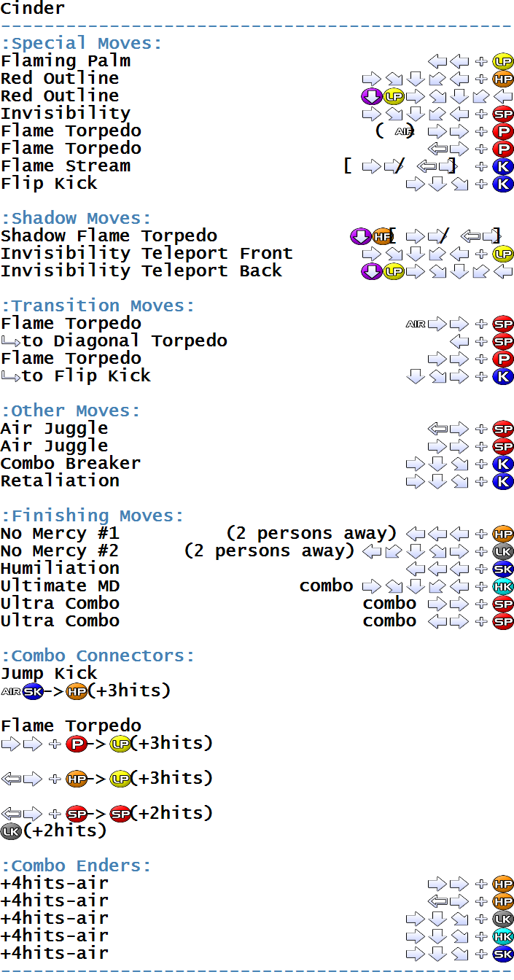Click the 'Invisibility Teleport Back' text
Screen dimensions: 514x980
(141, 271)
